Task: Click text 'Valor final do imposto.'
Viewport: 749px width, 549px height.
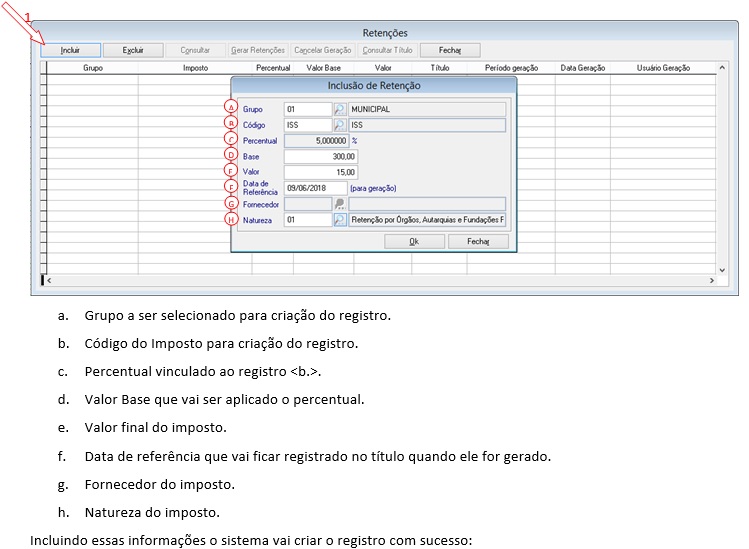Action: click(156, 428)
